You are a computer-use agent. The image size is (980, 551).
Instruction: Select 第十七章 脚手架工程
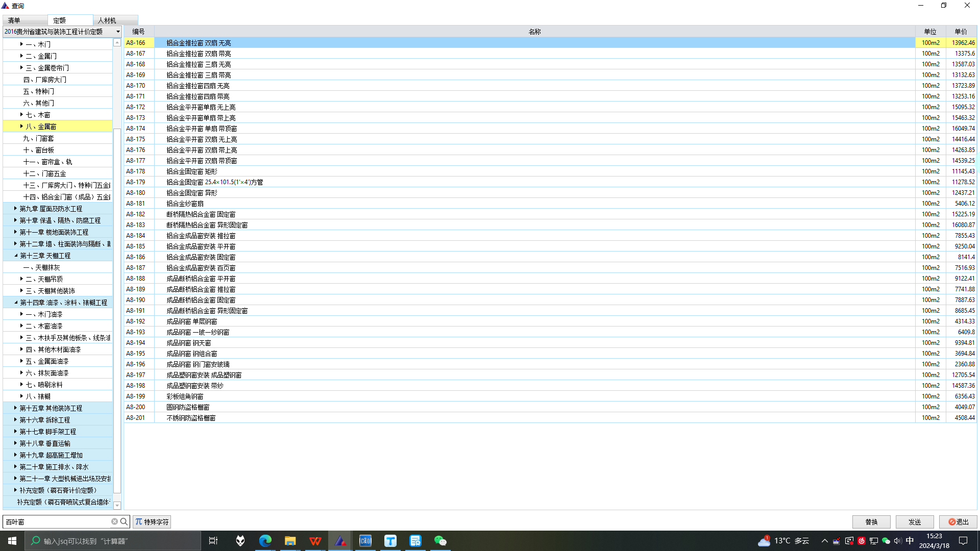[58, 432]
